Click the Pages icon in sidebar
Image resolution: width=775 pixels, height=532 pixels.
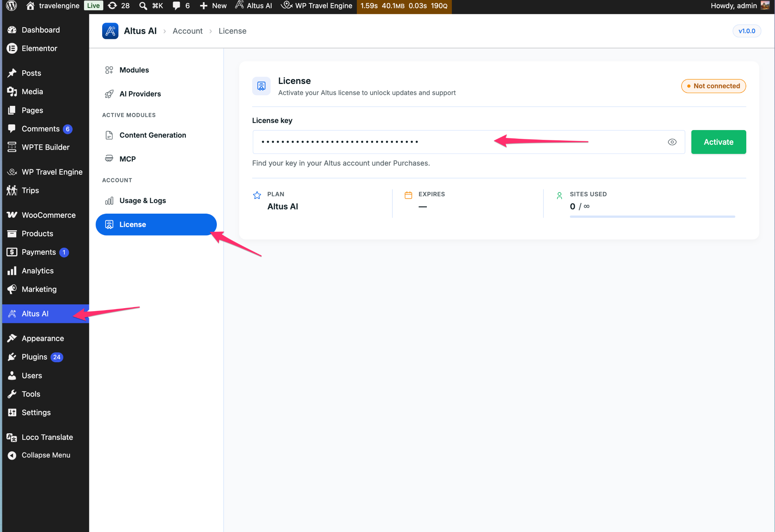pos(12,110)
